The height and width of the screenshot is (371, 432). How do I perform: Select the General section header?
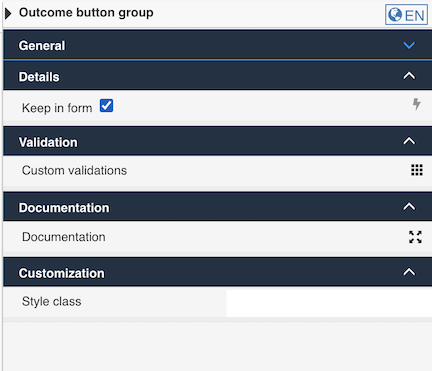pyautogui.click(x=218, y=45)
